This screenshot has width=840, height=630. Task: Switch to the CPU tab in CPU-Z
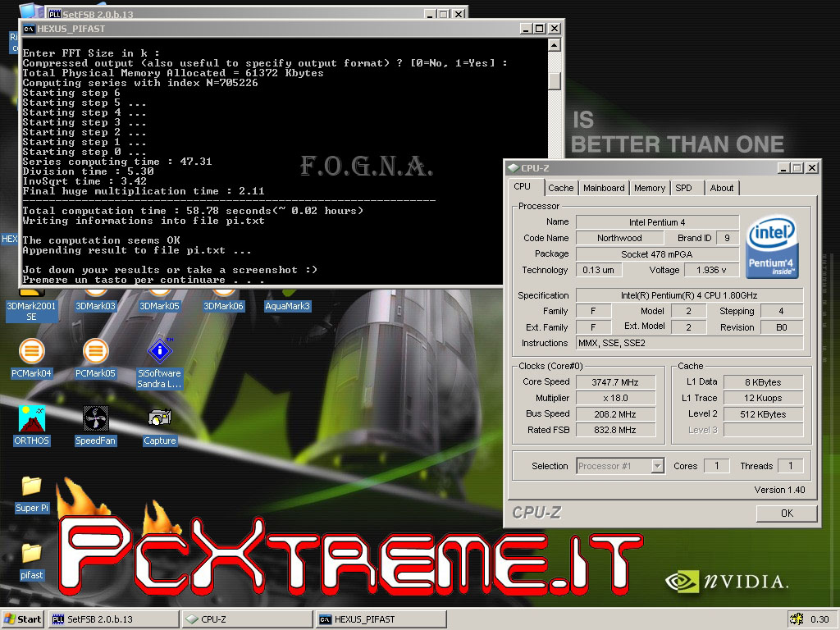pyautogui.click(x=522, y=187)
